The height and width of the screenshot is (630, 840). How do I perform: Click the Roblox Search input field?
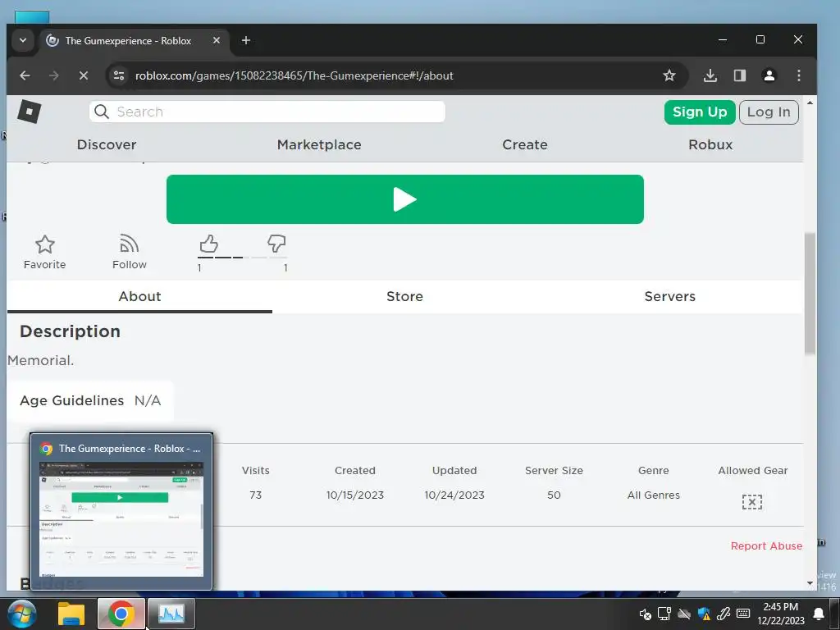coord(267,112)
